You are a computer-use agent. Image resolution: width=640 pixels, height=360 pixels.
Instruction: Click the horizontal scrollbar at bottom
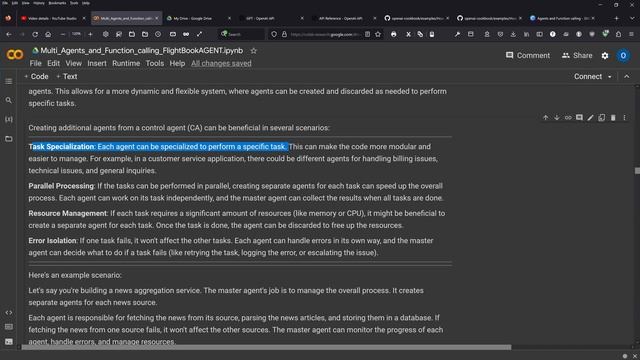pyautogui.click(x=266, y=347)
